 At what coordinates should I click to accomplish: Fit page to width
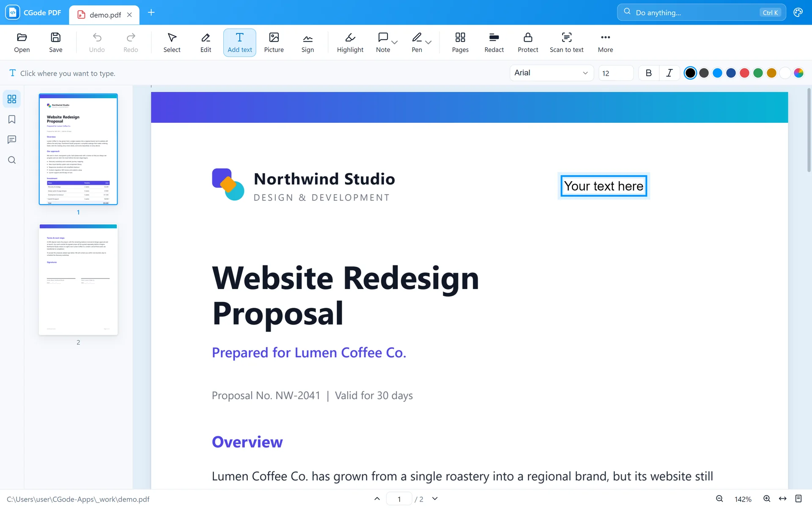783,499
